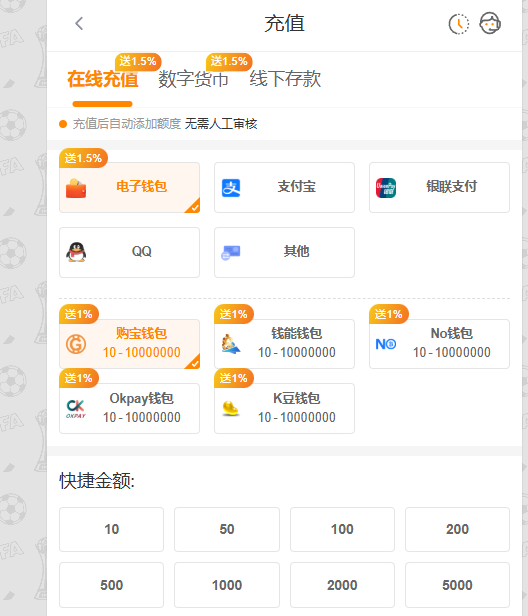Image resolution: width=528 pixels, height=616 pixels.
Task: Select 电子钱包 payment method
Action: (x=129, y=187)
